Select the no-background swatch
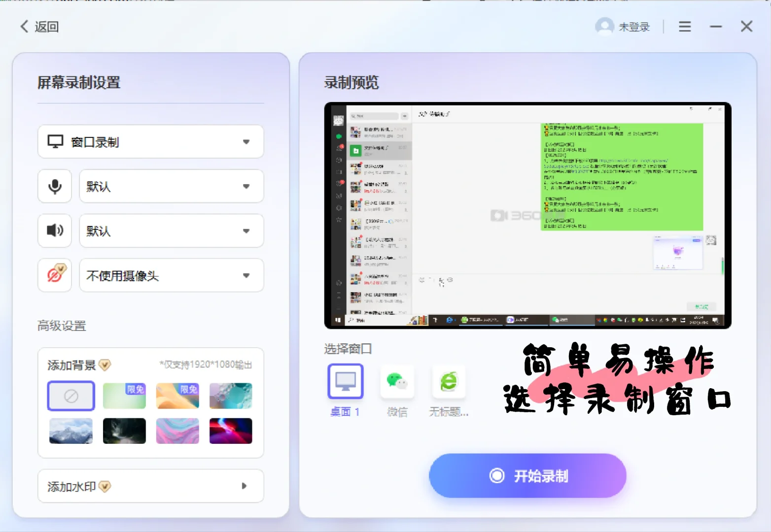The width and height of the screenshot is (771, 532). pos(70,396)
